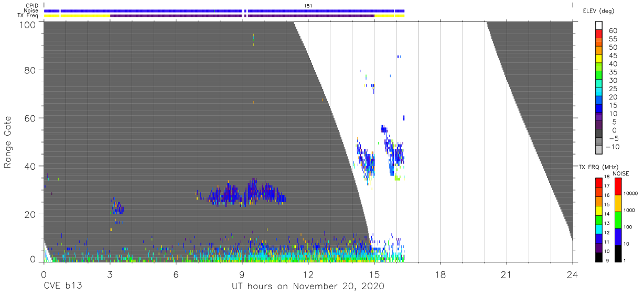Click the "CPID" row label
Screen dimensions: 644x297
point(31,5)
